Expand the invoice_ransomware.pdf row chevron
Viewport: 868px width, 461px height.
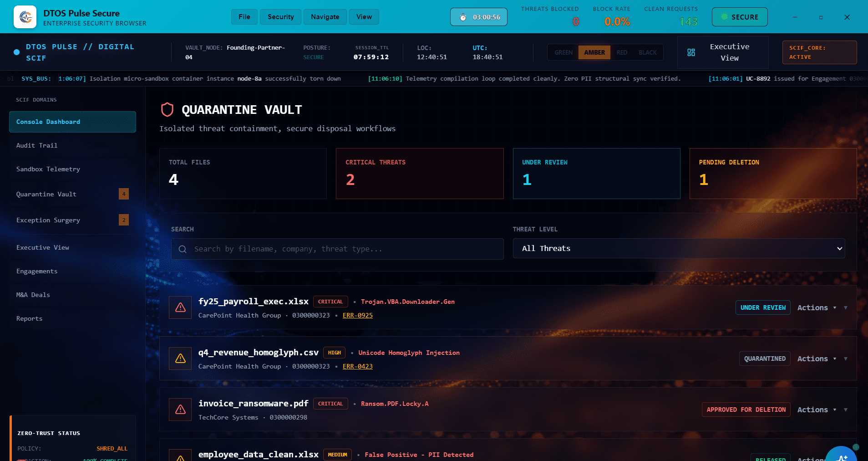[846, 410]
